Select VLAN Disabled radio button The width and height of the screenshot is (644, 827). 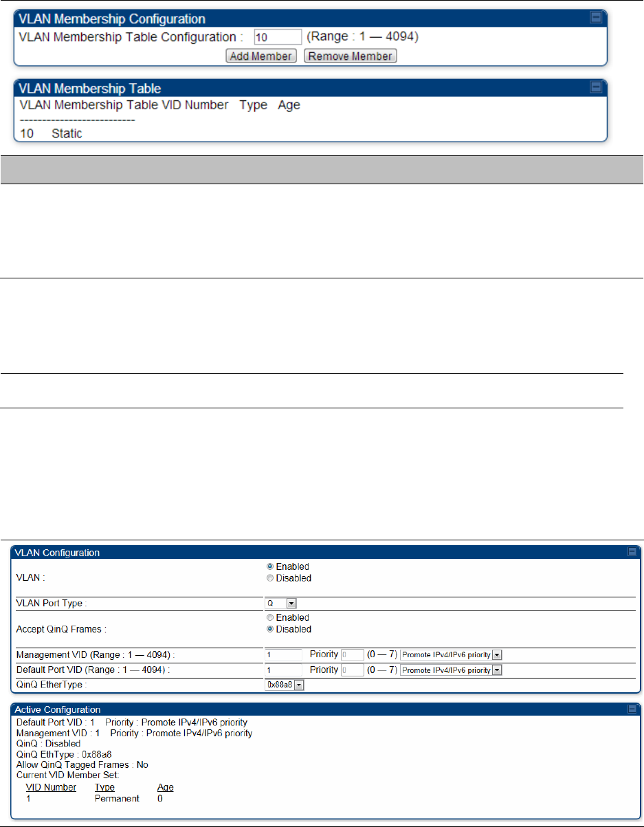tap(270, 578)
